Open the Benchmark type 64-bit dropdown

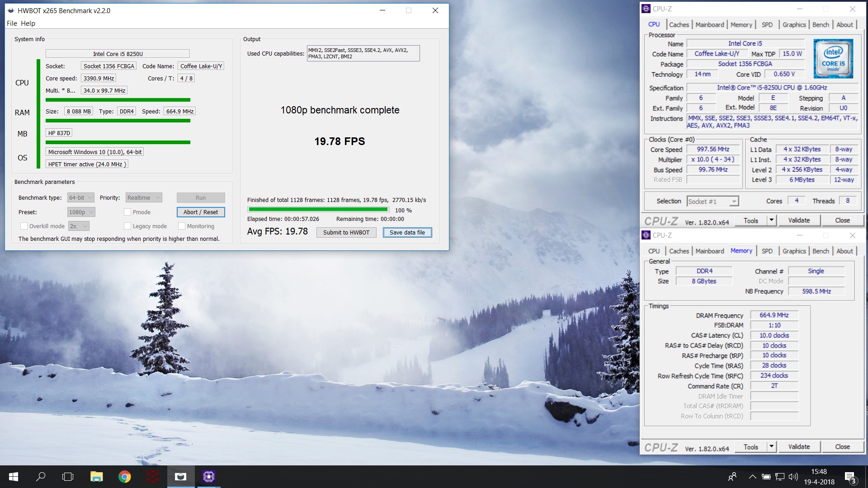coord(81,197)
